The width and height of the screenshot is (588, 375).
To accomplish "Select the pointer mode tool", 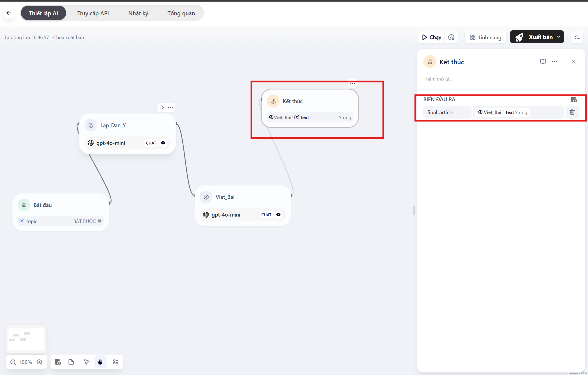I will tap(86, 362).
